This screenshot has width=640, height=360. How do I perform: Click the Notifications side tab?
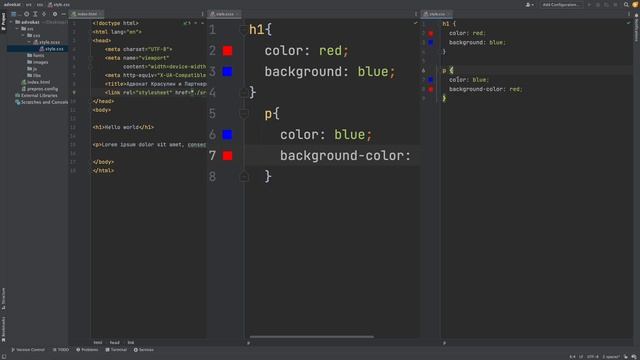[x=636, y=27]
